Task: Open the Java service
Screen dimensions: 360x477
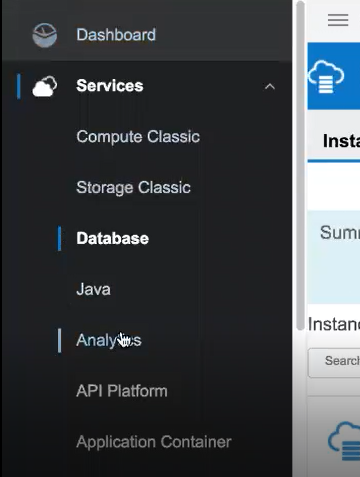Action: tap(93, 289)
